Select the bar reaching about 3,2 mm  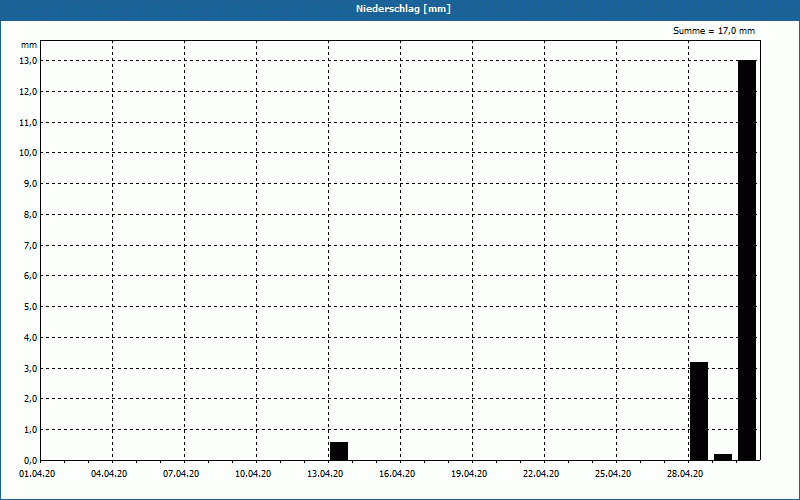coord(699,411)
